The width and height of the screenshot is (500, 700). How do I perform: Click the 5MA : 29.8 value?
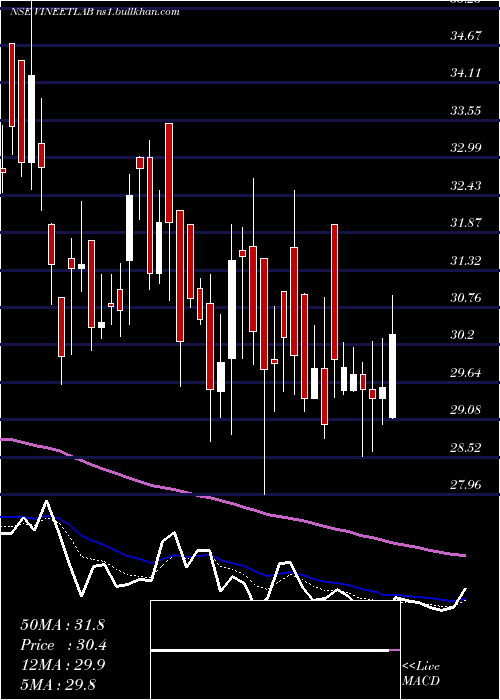[58, 684]
